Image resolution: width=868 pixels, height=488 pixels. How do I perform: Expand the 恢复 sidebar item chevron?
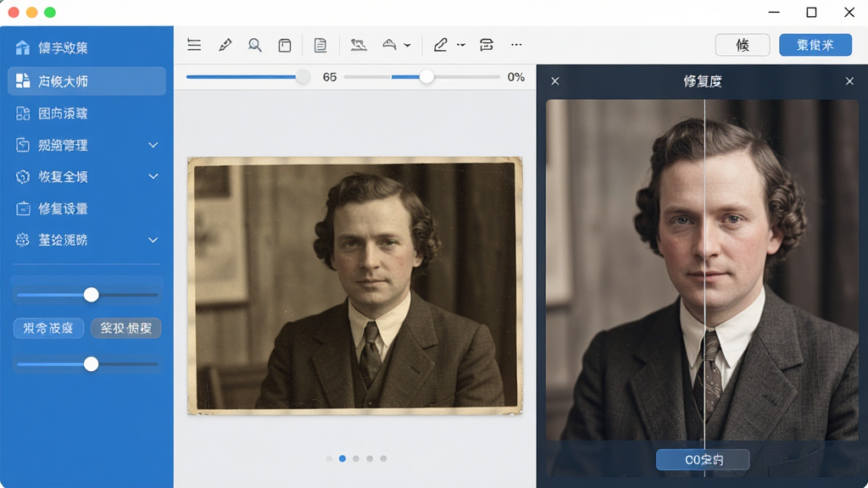[153, 176]
